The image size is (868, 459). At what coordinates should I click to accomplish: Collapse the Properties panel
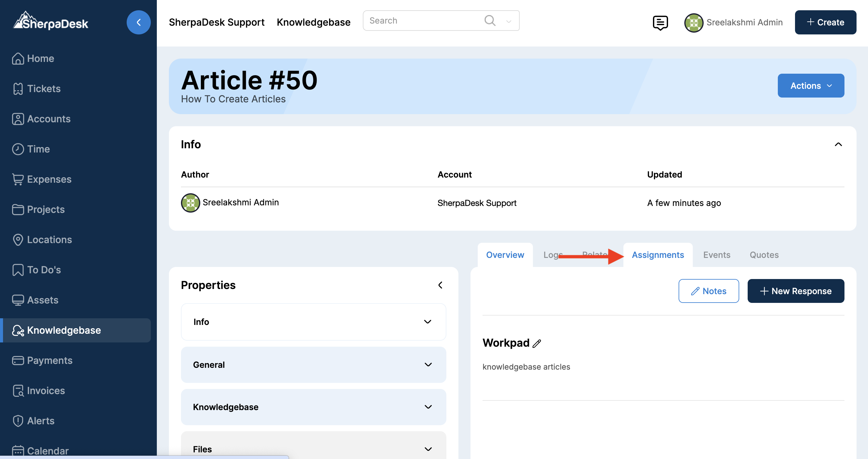coord(440,285)
